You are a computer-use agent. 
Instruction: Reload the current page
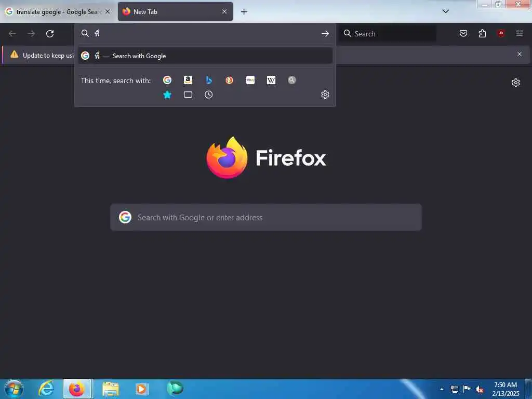50,34
